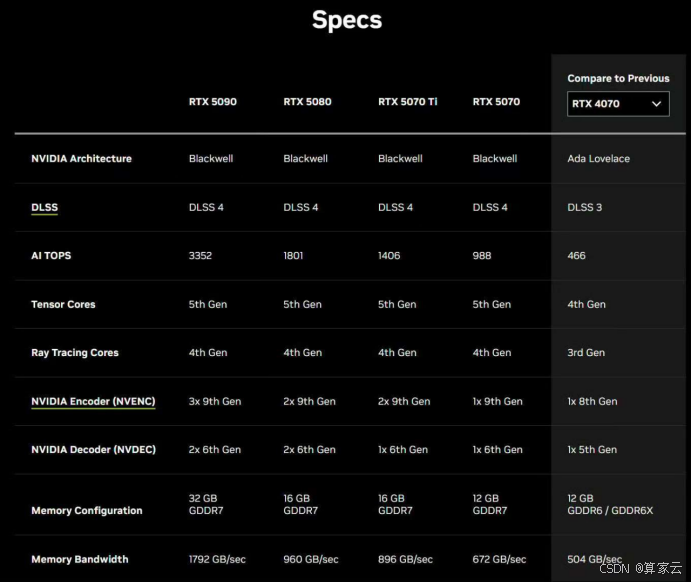Click the AI TOPS value 3352
This screenshot has width=691, height=583.
tap(200, 256)
